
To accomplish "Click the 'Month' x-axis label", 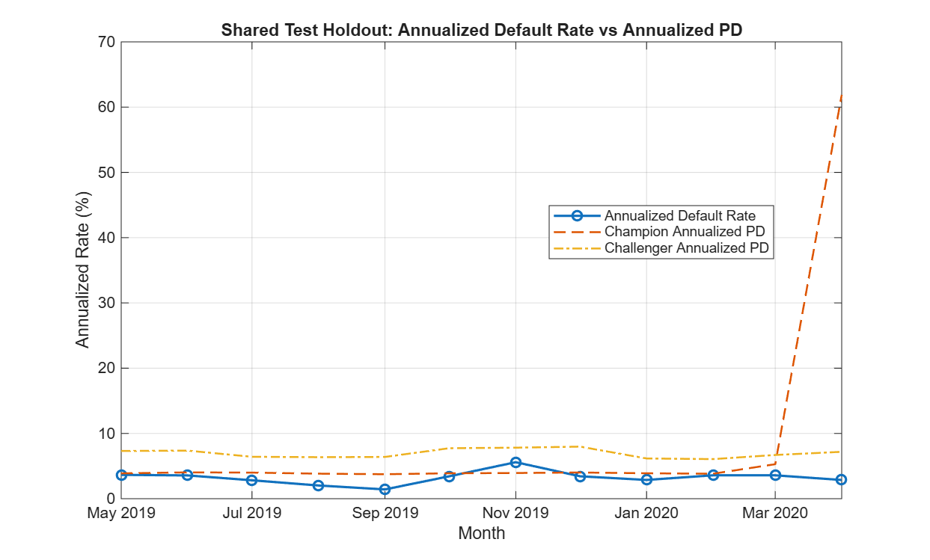I will [x=481, y=534].
